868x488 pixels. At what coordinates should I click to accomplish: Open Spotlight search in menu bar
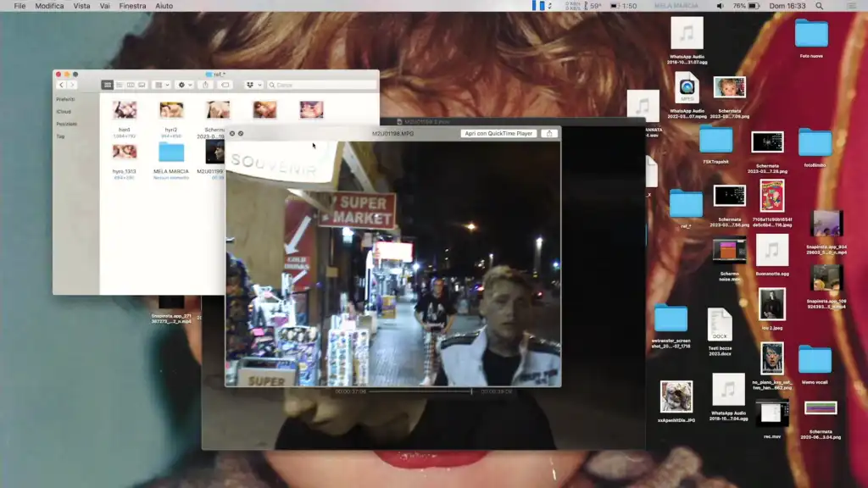pos(820,6)
